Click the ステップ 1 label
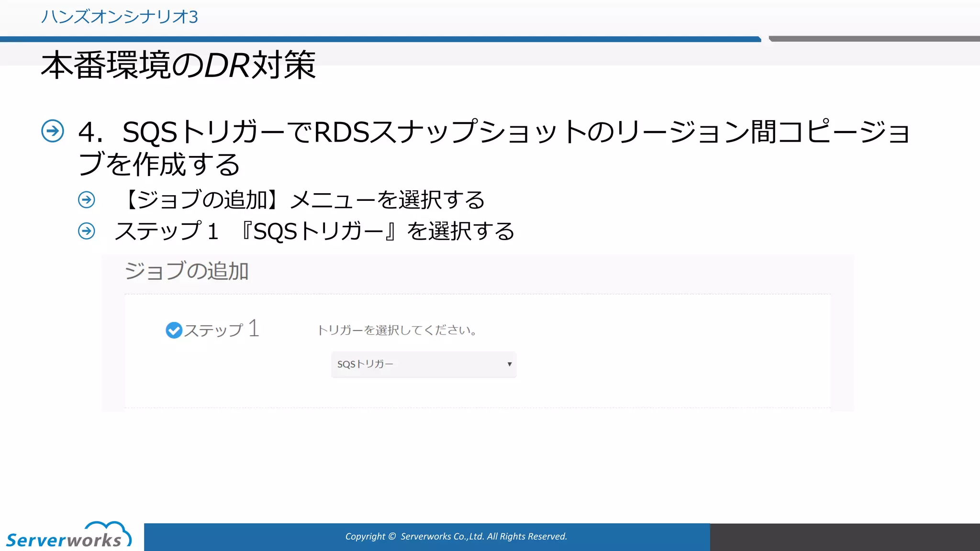The height and width of the screenshot is (551, 980). [x=222, y=329]
